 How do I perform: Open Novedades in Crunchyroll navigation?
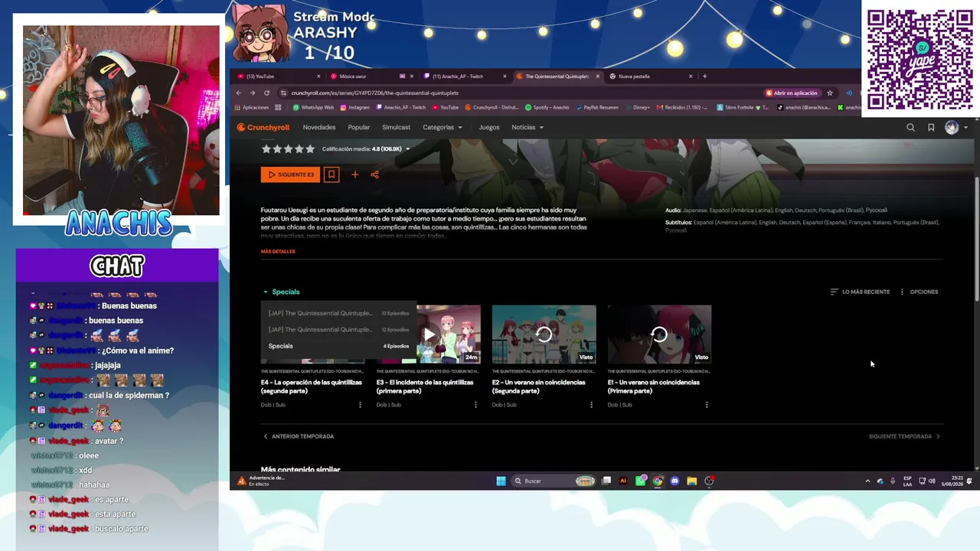(x=319, y=128)
